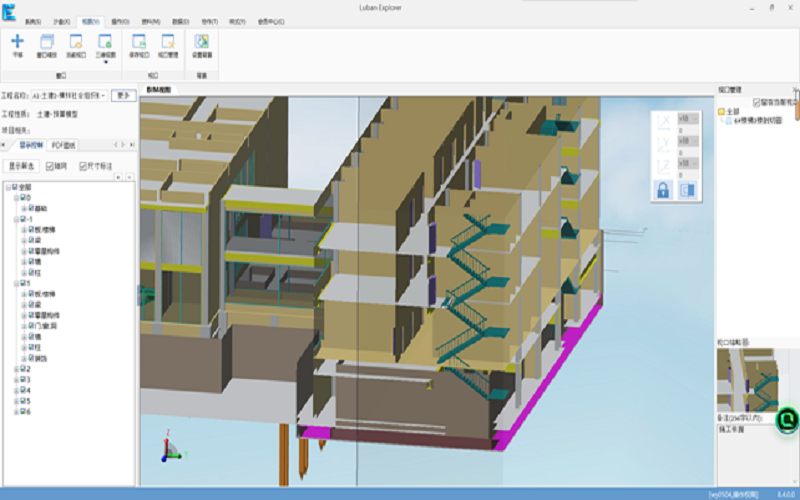This screenshot has width=800, height=500.
Task: Toggle the 尺寸标注 (dimension) checkbox
Action: (83, 166)
